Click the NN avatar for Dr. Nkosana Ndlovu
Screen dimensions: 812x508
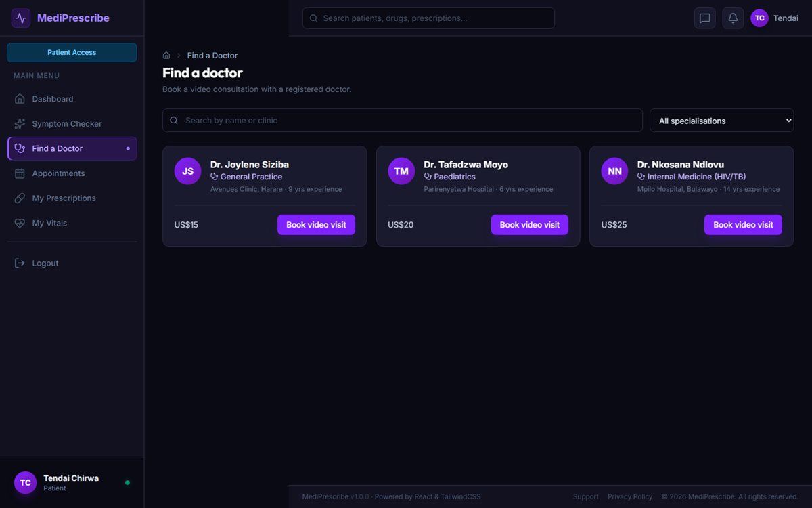tap(614, 171)
